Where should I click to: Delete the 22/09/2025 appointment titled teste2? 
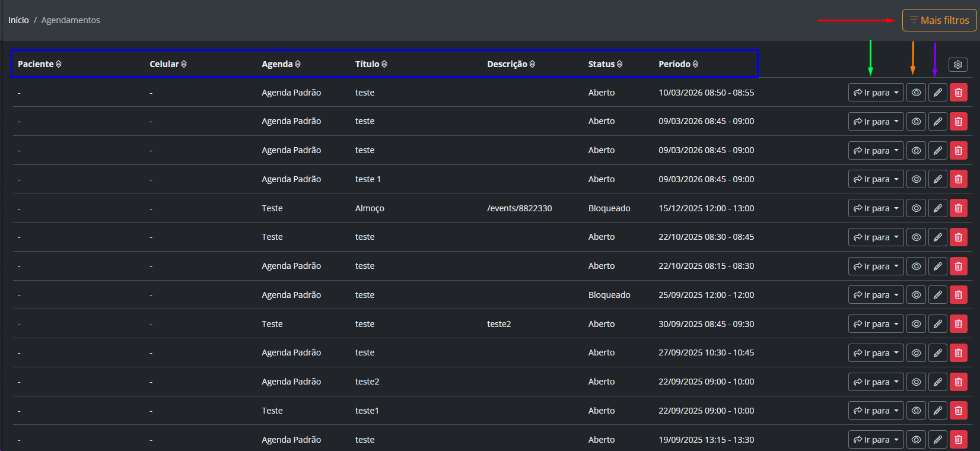click(x=959, y=382)
